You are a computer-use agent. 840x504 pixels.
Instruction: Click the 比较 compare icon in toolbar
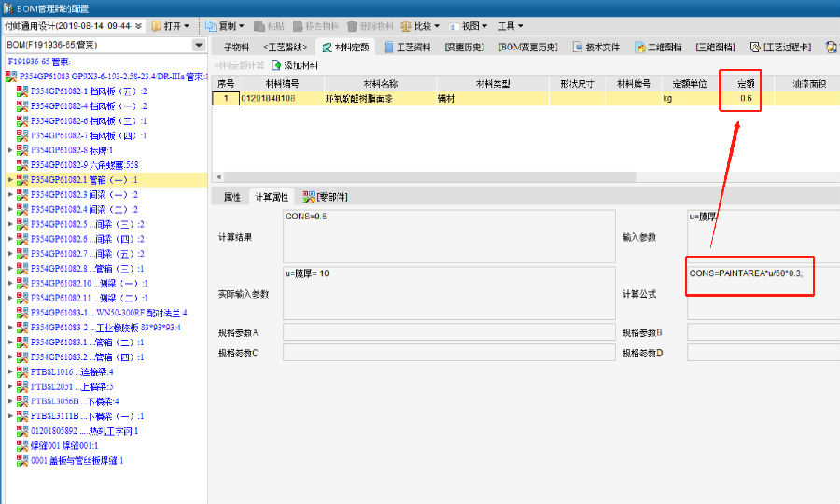[406, 26]
